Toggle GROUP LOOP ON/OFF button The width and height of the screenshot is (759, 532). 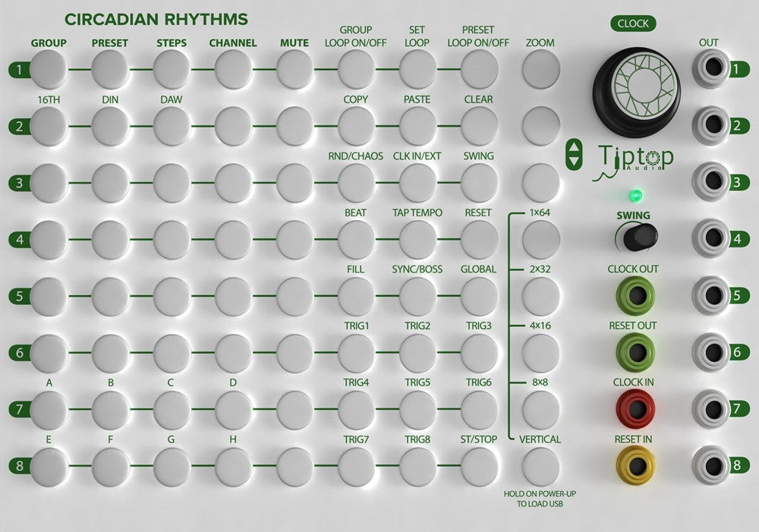[x=356, y=69]
